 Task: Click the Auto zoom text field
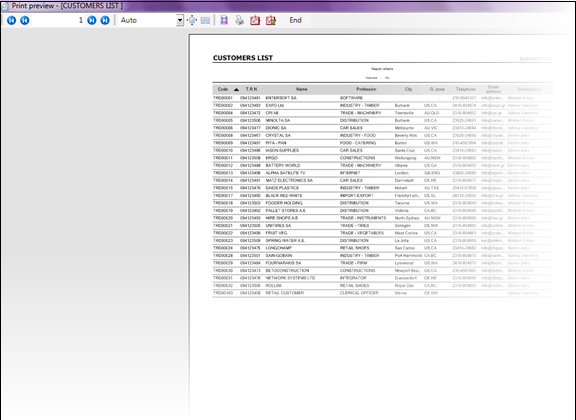[148, 21]
